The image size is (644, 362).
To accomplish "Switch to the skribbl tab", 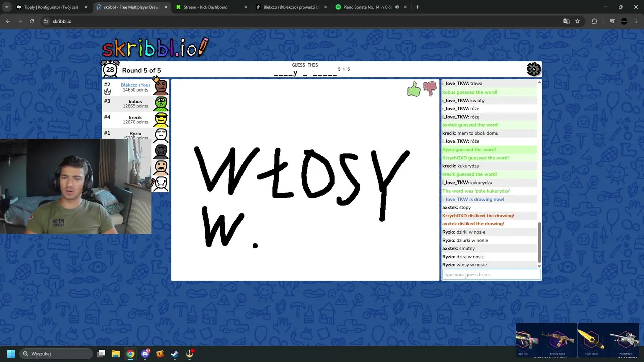I will pos(131,7).
